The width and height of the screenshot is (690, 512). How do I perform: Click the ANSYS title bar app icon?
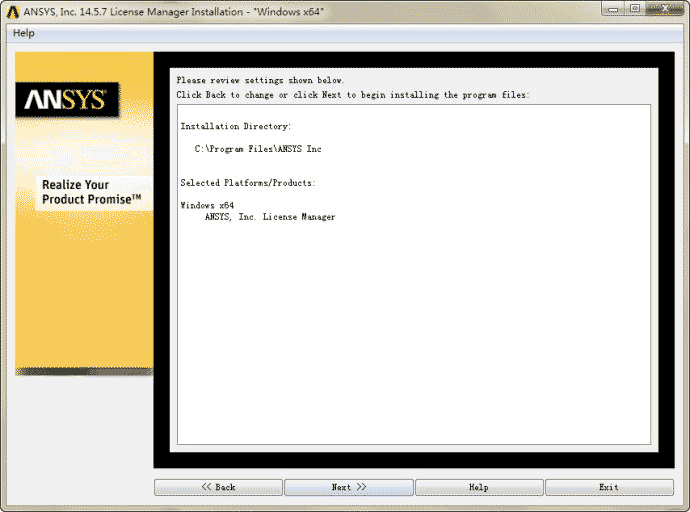pos(13,12)
